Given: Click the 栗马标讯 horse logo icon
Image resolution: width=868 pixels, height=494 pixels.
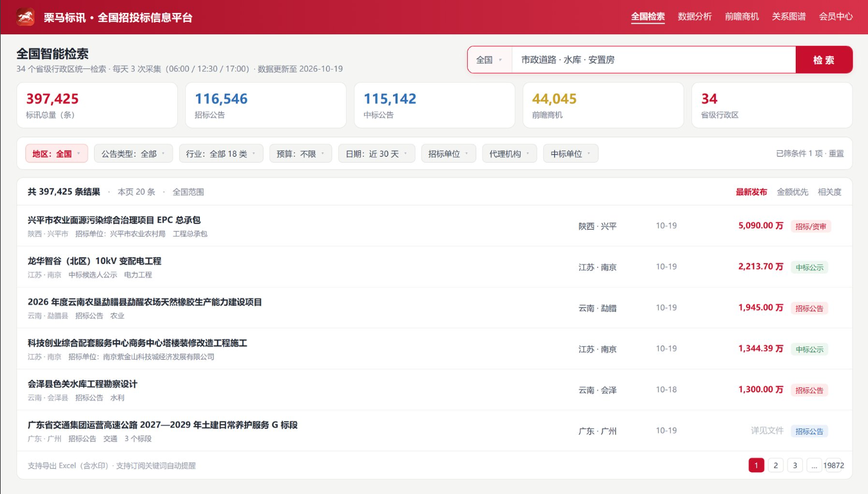Looking at the screenshot, I should [26, 17].
